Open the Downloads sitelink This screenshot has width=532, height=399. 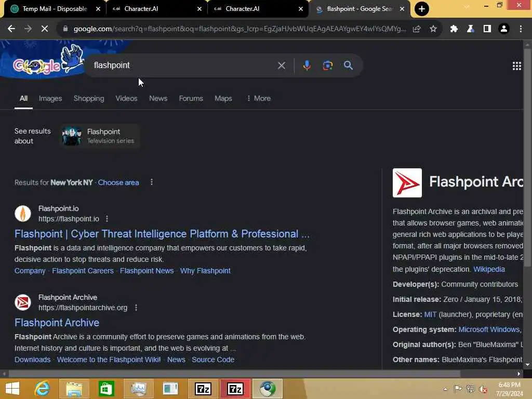pyautogui.click(x=32, y=360)
